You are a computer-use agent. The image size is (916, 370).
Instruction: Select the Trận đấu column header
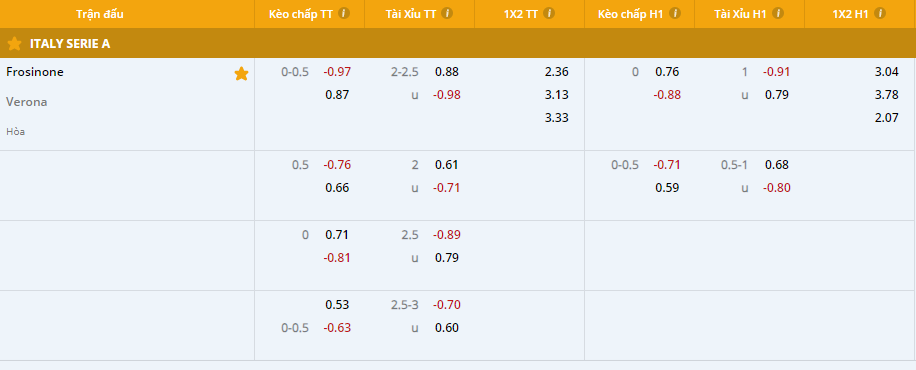pyautogui.click(x=100, y=14)
